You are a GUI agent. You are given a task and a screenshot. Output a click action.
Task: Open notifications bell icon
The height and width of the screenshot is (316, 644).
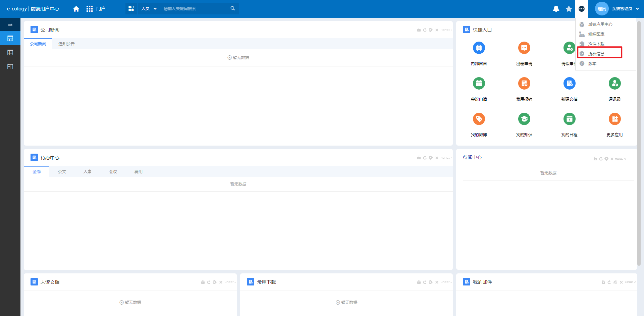click(556, 9)
